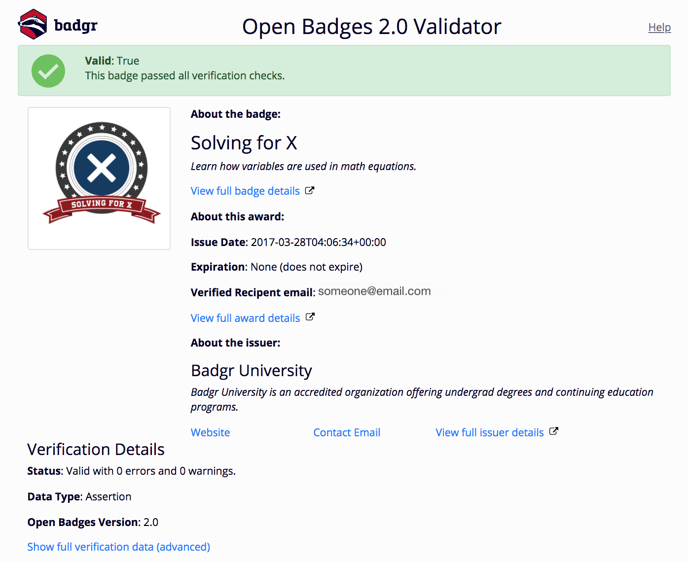Click the badgr wordmark text

pyautogui.click(x=75, y=25)
